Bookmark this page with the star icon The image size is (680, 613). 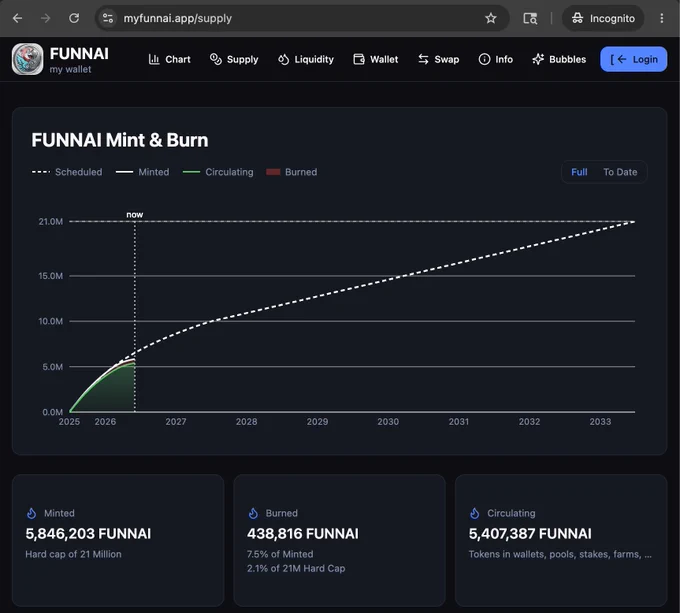[x=490, y=18]
